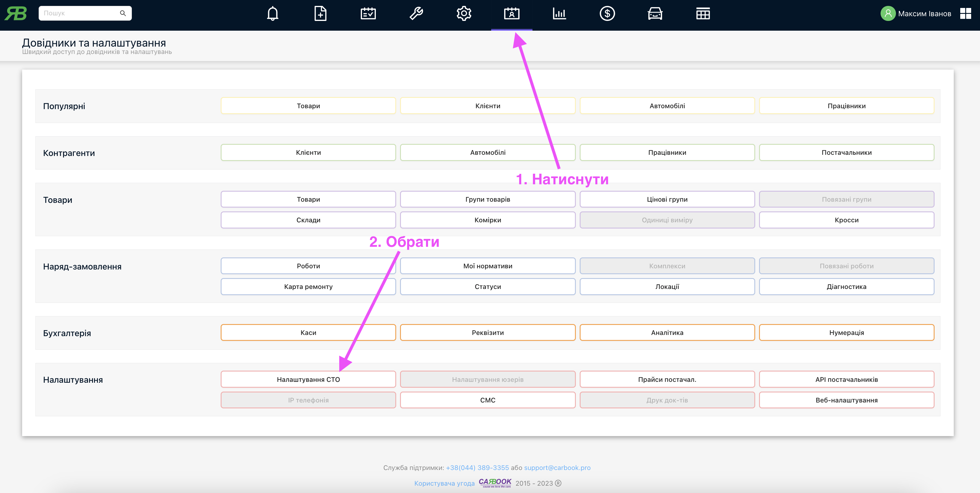Open Максим Іванов user profile
The image size is (980, 493).
[916, 14]
